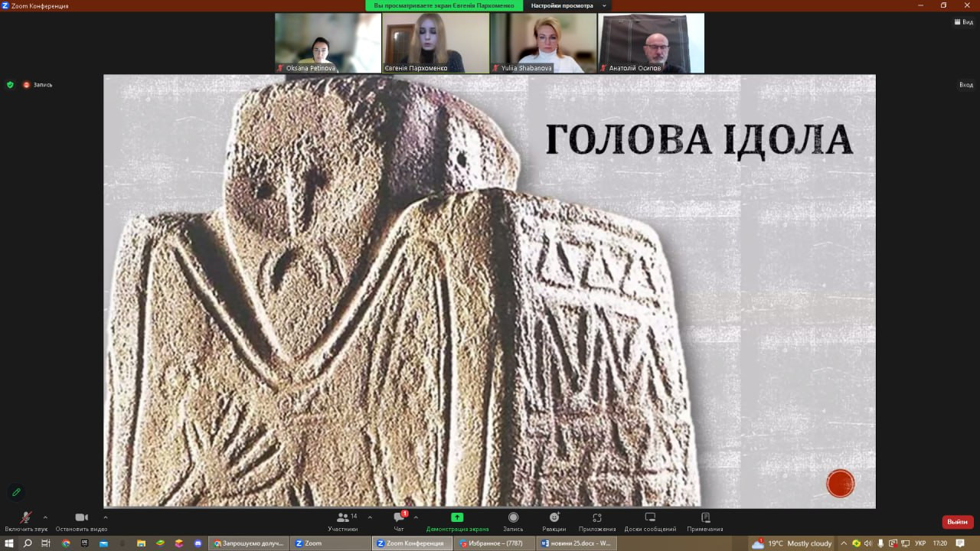Switch input language from УКР

920,543
